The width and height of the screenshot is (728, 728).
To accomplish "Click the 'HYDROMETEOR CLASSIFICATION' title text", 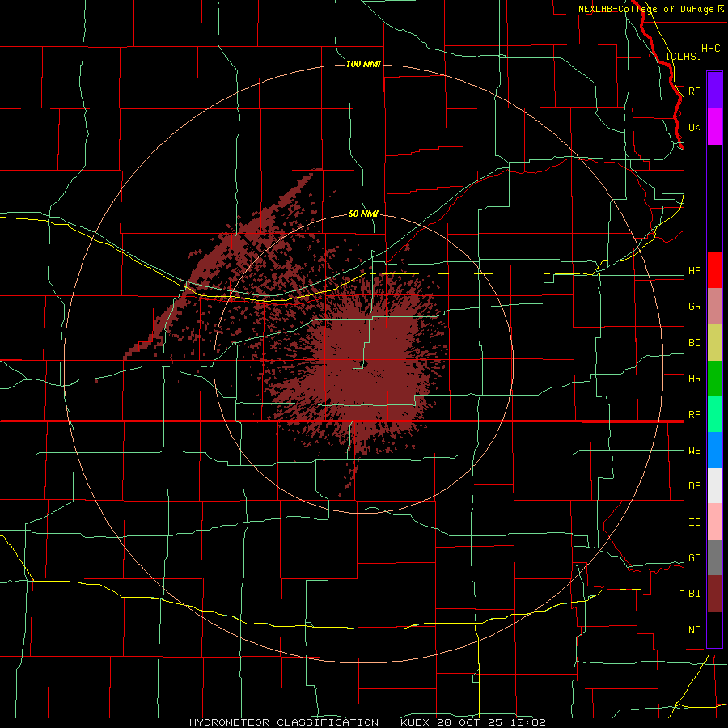I will (284, 722).
